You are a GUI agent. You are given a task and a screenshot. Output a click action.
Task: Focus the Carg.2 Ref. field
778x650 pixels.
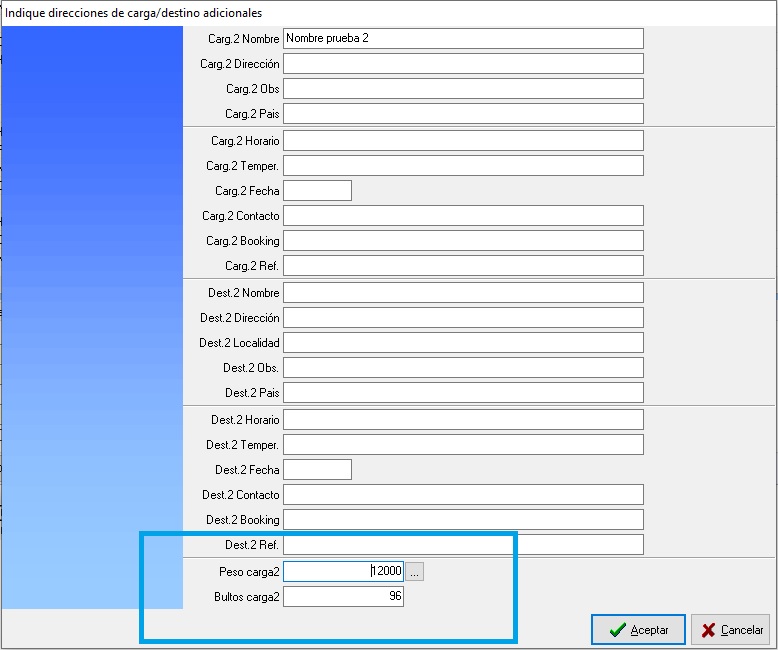(463, 265)
